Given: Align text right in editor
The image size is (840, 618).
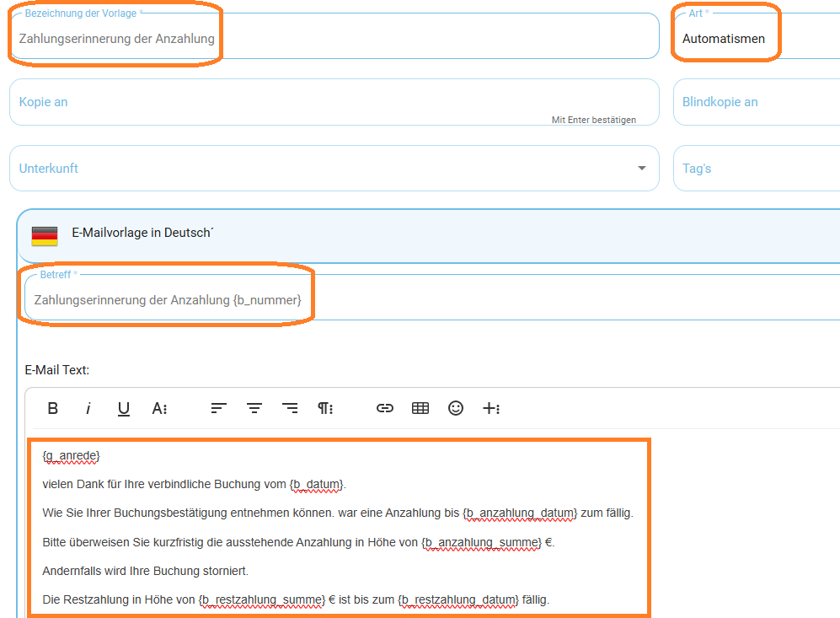Looking at the screenshot, I should 290,408.
